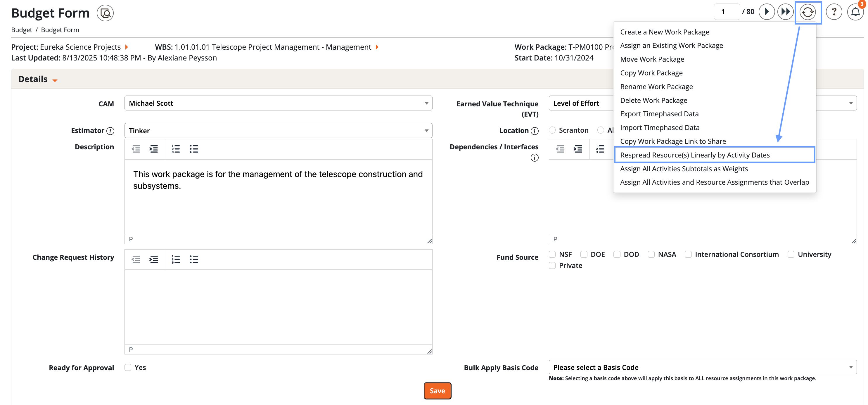Screen dimensions: 868x405
Task: Skip to last work package button
Action: point(786,12)
